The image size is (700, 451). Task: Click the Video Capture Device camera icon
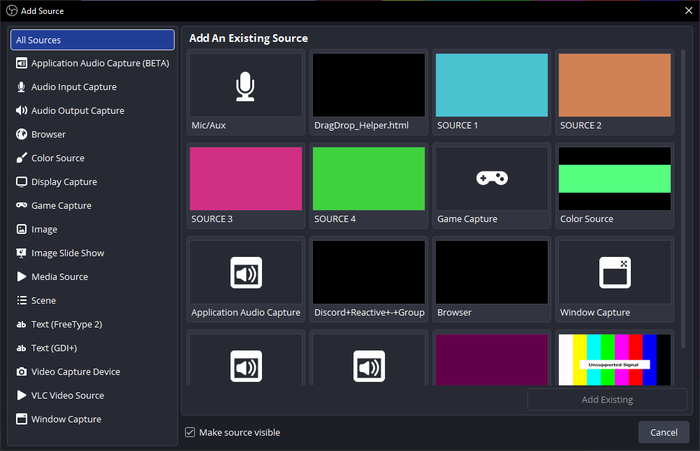[x=21, y=372]
